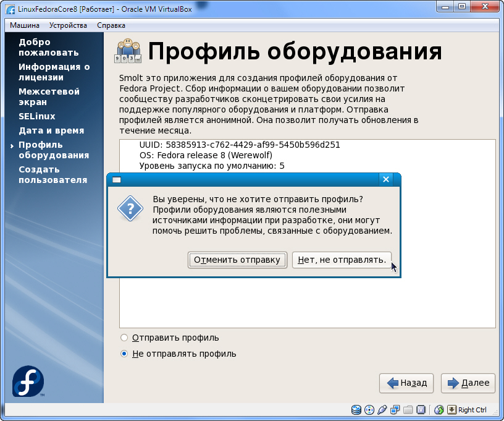Viewport: 504px width, 421px height.
Task: Click 'SELinux' sidebar step
Action: pyautogui.click(x=37, y=116)
